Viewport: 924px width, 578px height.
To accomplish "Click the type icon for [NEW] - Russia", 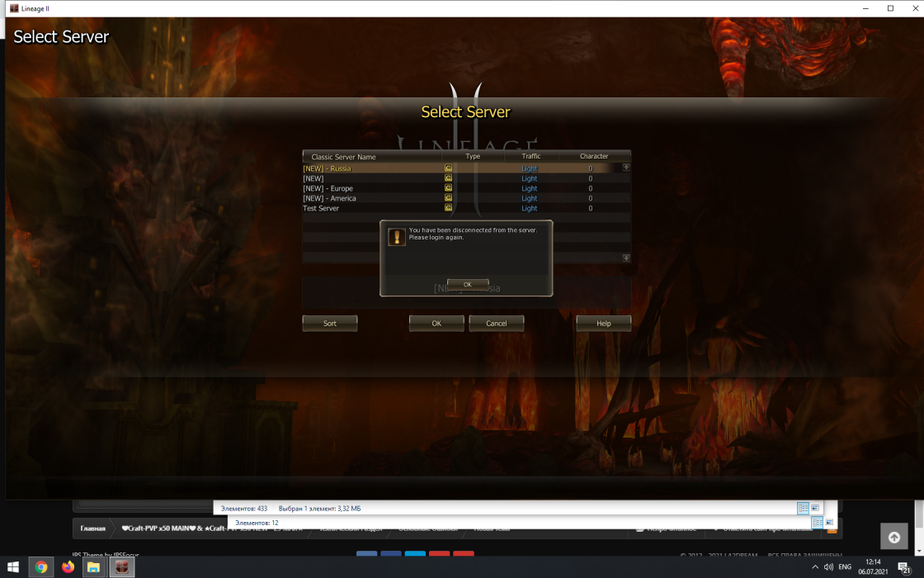I will point(449,168).
